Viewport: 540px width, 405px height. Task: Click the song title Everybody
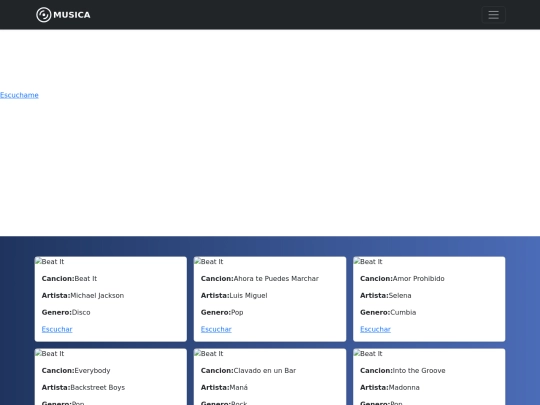(x=92, y=371)
